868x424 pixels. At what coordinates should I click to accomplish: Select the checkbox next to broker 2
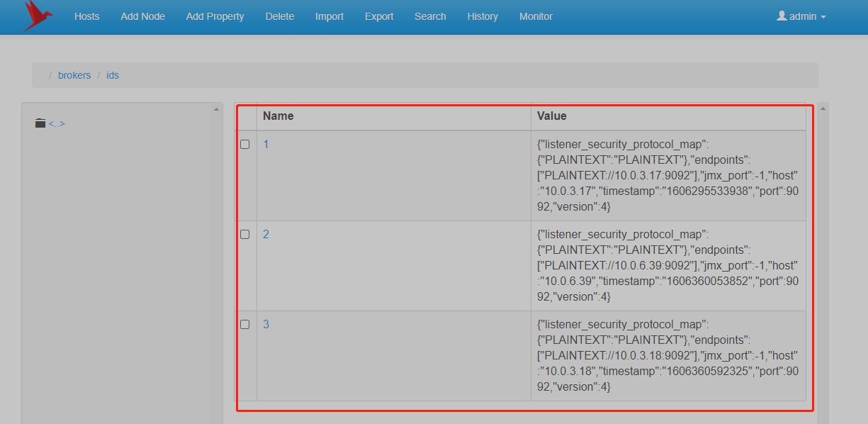click(x=245, y=235)
